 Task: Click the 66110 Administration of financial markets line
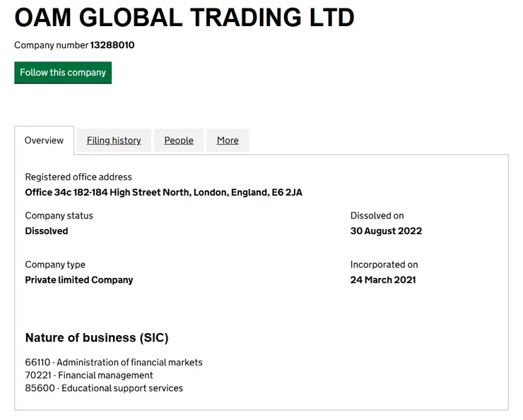coord(114,363)
